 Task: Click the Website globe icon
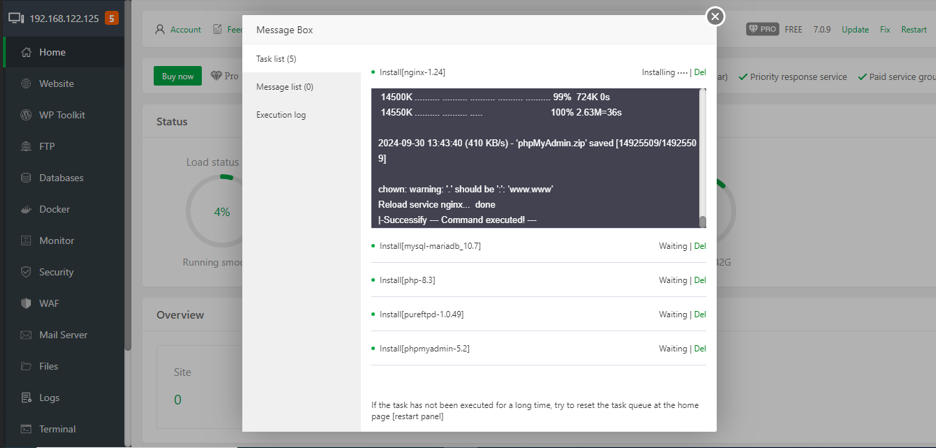click(x=26, y=84)
